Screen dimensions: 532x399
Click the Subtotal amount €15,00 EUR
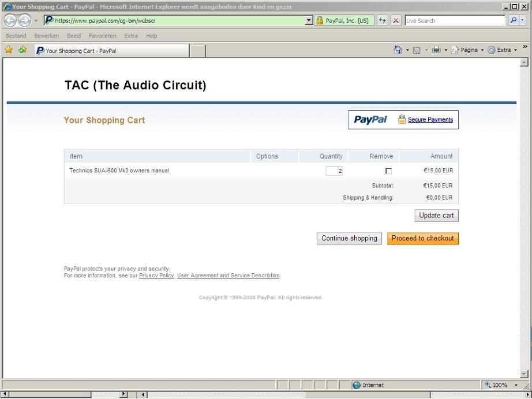click(438, 186)
